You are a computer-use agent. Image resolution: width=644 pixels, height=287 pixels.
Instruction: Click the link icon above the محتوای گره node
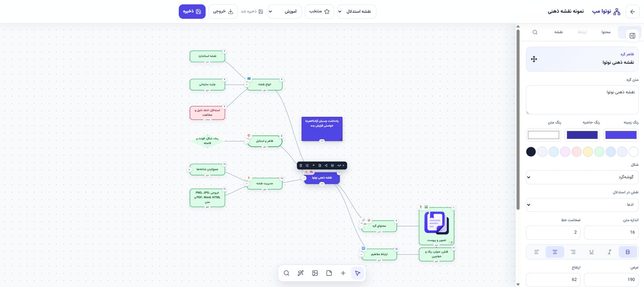[364, 220]
